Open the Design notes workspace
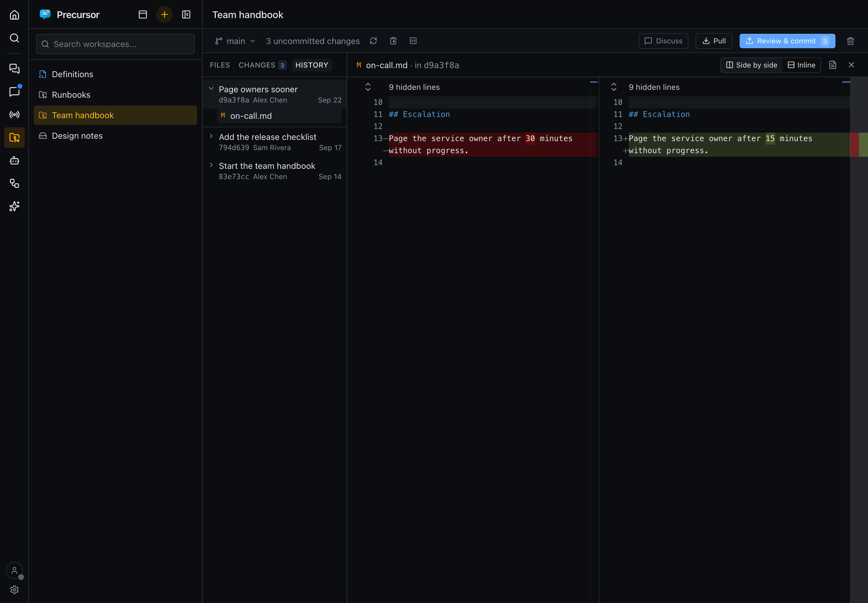The image size is (868, 603). click(x=115, y=136)
